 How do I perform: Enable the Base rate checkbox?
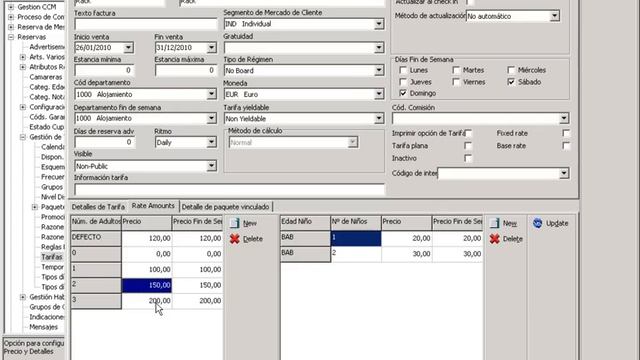[566, 146]
